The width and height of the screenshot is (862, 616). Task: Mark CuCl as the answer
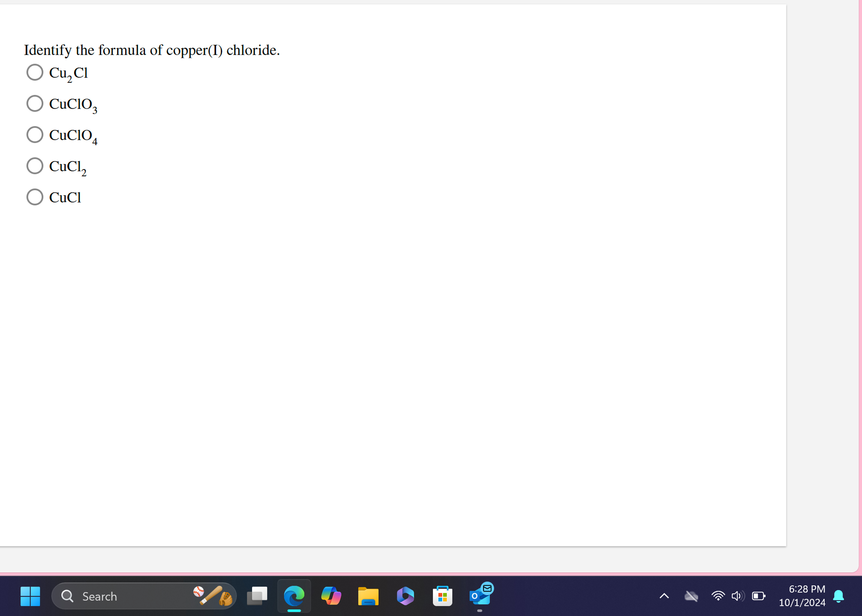pos(35,197)
